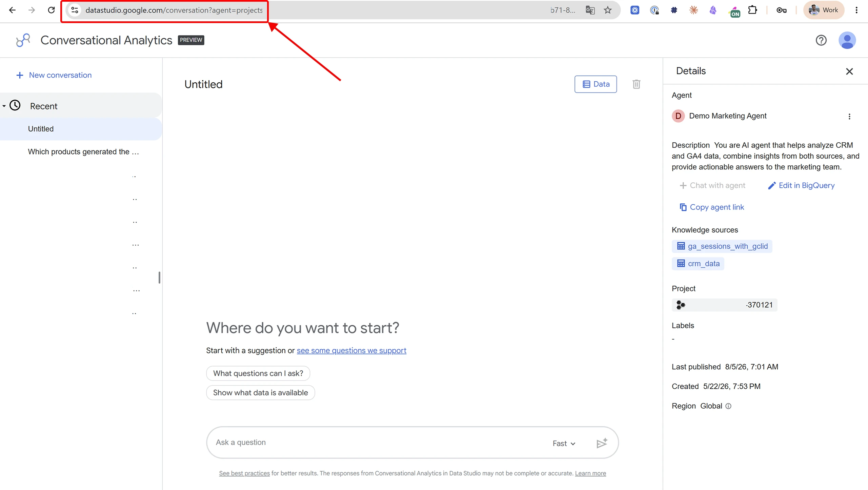Show the Region Global info icon
This screenshot has height=490, width=868.
pyautogui.click(x=728, y=406)
